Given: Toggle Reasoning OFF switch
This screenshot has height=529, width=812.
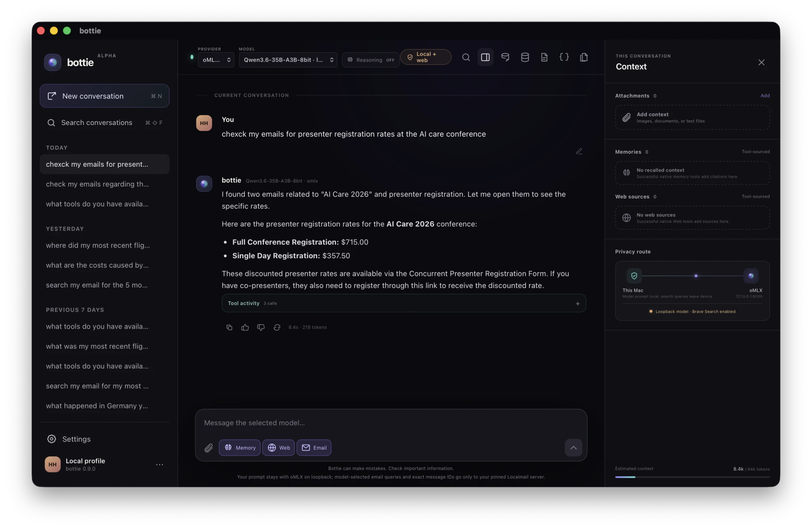Looking at the screenshot, I should [371, 60].
